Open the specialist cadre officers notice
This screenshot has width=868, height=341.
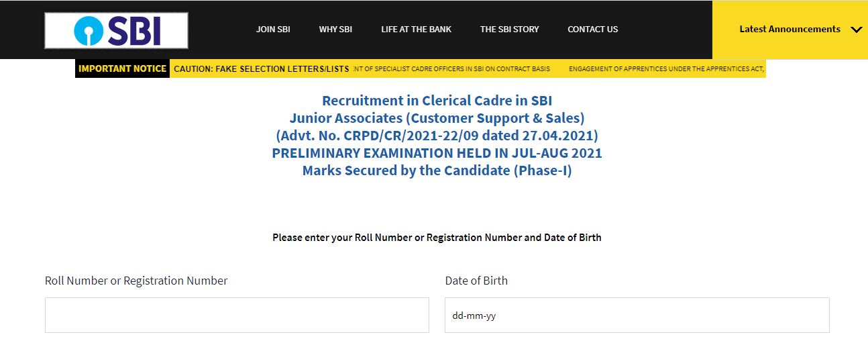pos(456,68)
